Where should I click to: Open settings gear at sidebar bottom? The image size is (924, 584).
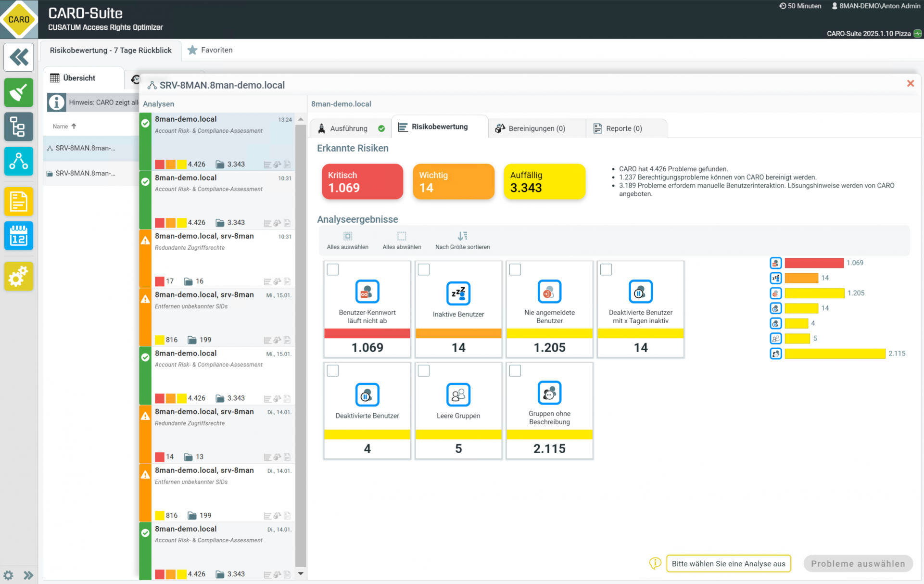8,575
